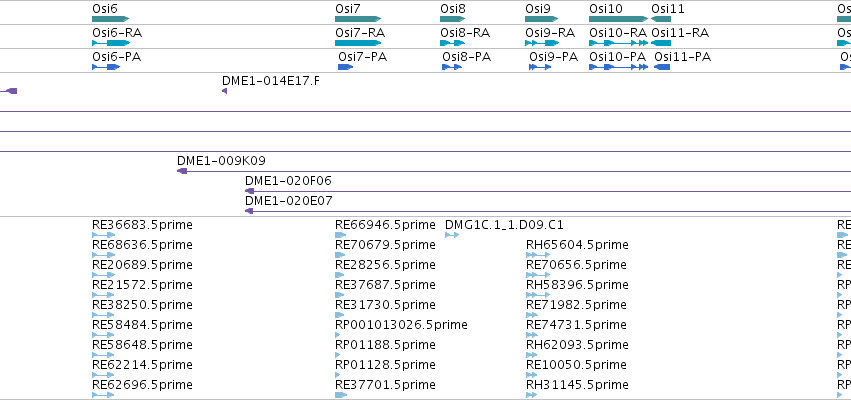Select EST RE70656.5prime
This screenshot has height=400, width=851.
pyautogui.click(x=538, y=275)
